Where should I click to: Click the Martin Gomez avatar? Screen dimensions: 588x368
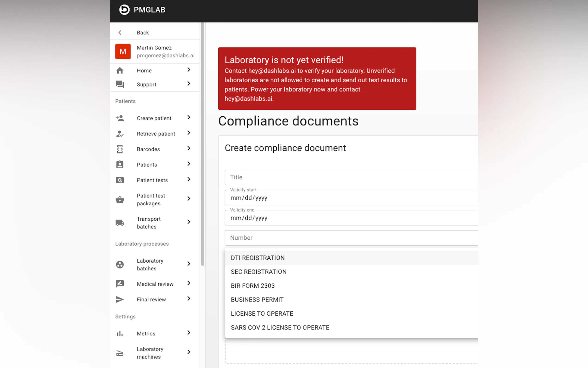pos(123,51)
